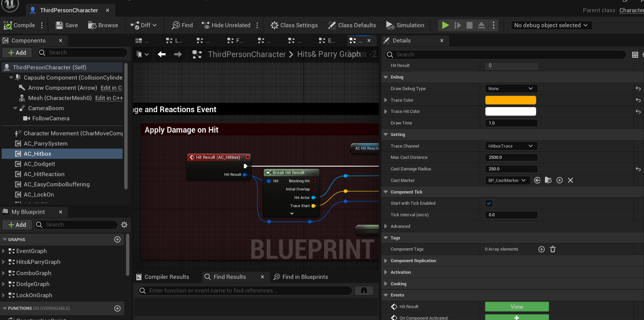The width and height of the screenshot is (644, 320).
Task: Enable Start with Tick Enabled checkbox
Action: coord(489,203)
